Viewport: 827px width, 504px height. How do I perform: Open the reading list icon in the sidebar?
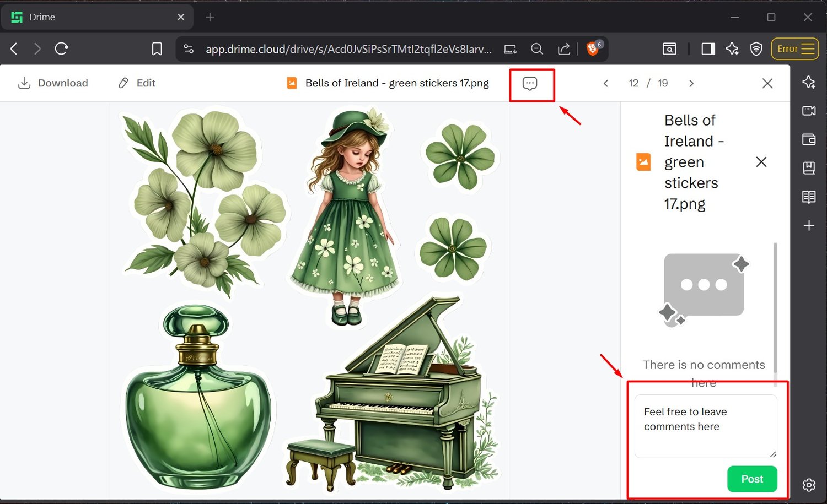coord(809,197)
